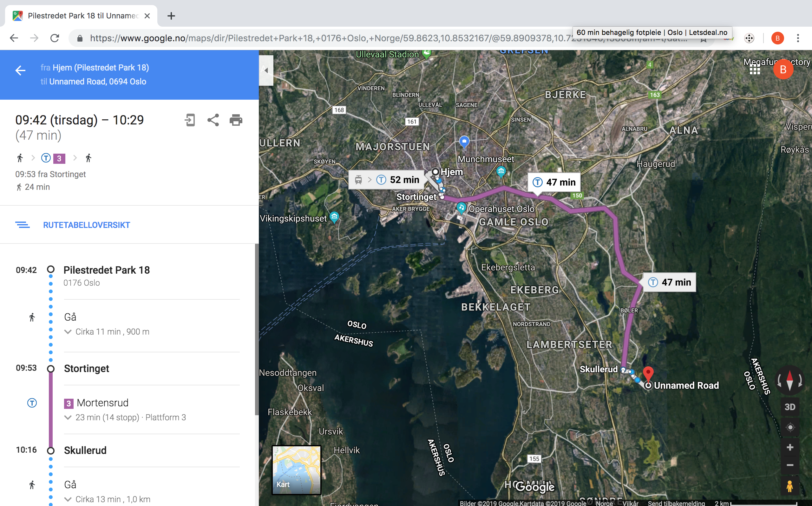The width and height of the screenshot is (812, 506).
Task: Click the Ullevaal Stadion marker
Action: pos(426,54)
